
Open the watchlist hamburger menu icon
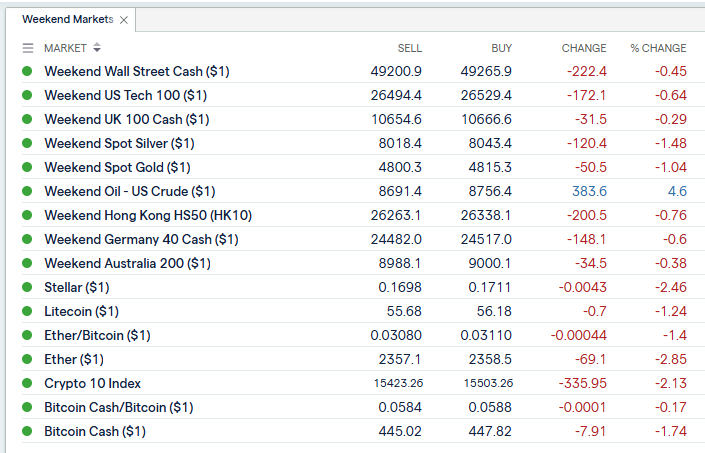pyautogui.click(x=28, y=48)
